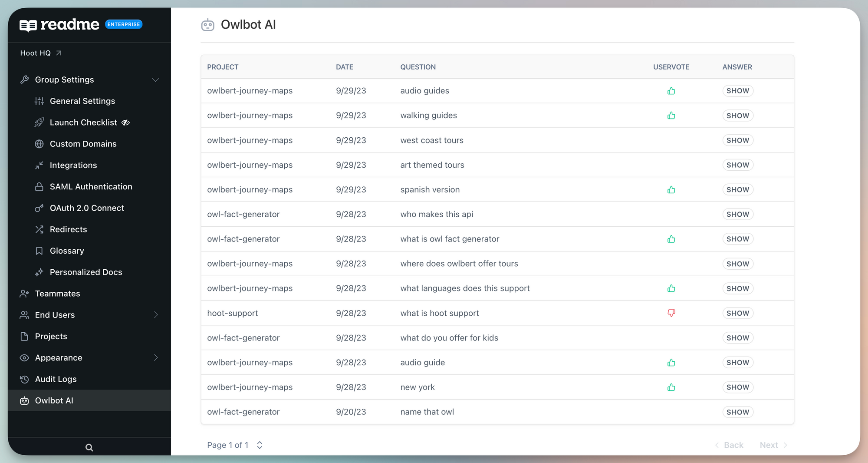Show answer for west coast tours
Screen dimensions: 868x463
coord(738,140)
